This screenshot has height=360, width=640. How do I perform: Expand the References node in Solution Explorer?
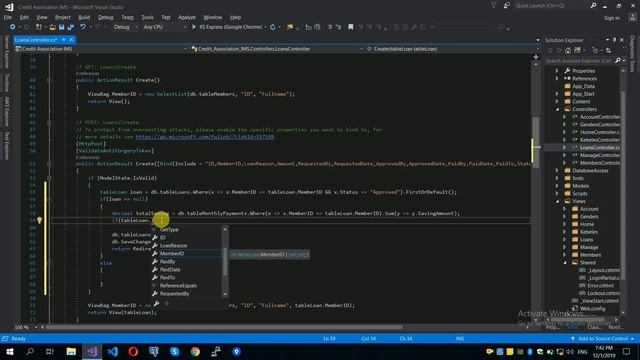pyautogui.click(x=557, y=78)
